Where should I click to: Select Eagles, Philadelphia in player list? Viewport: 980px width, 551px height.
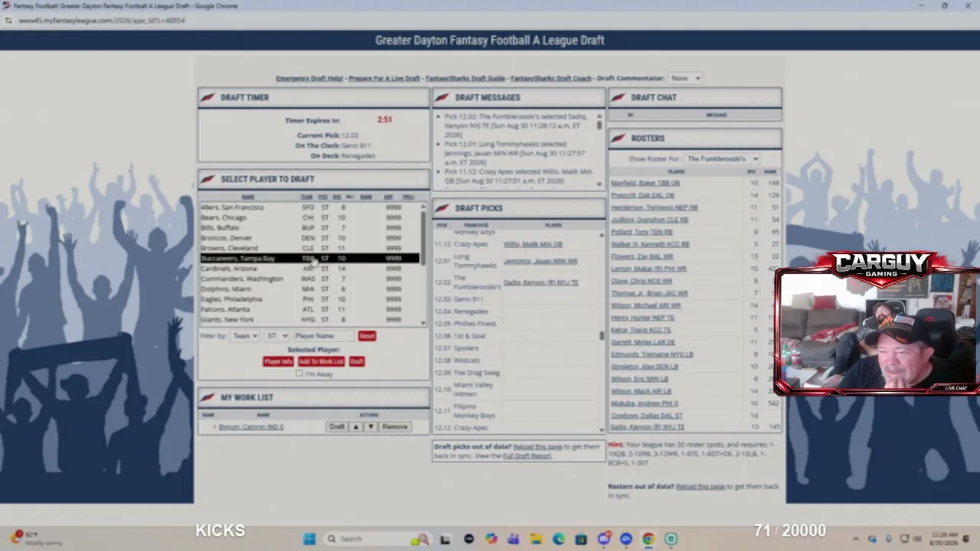pyautogui.click(x=309, y=299)
